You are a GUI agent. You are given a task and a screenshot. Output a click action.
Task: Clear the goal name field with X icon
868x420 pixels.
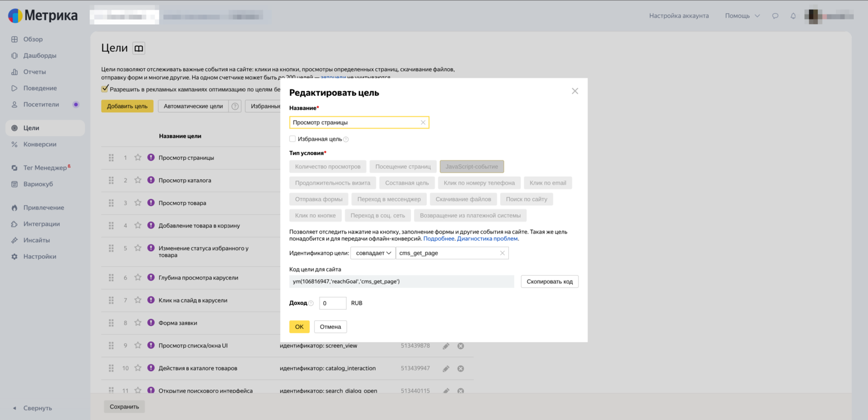click(x=423, y=122)
